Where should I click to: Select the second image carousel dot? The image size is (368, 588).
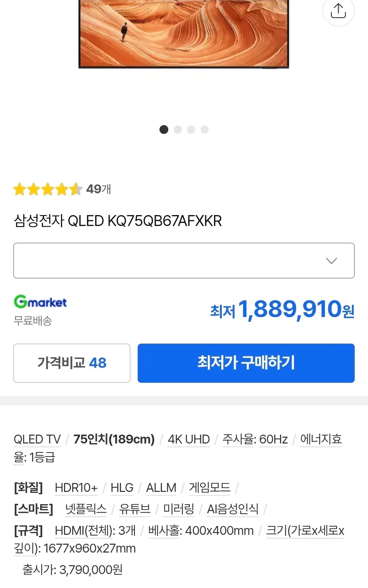tap(178, 130)
